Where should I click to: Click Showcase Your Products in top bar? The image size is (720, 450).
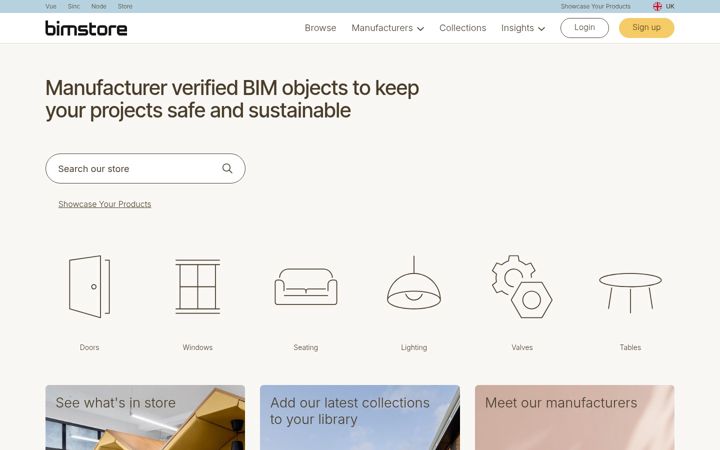click(596, 6)
